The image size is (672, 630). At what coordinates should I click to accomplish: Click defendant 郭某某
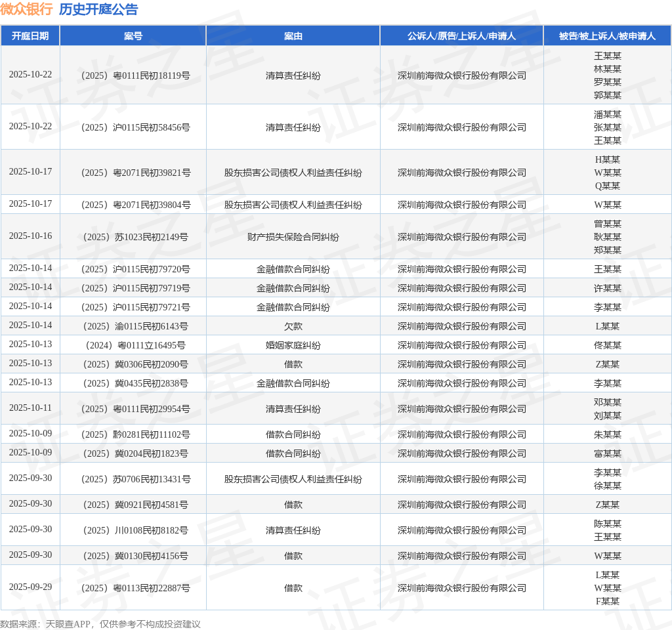(607, 95)
